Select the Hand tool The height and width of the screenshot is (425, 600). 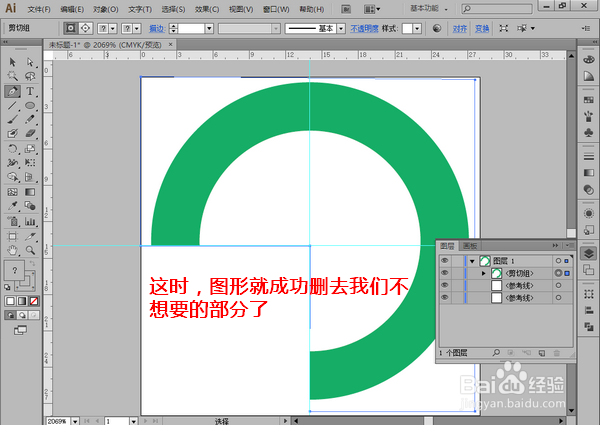(12, 251)
